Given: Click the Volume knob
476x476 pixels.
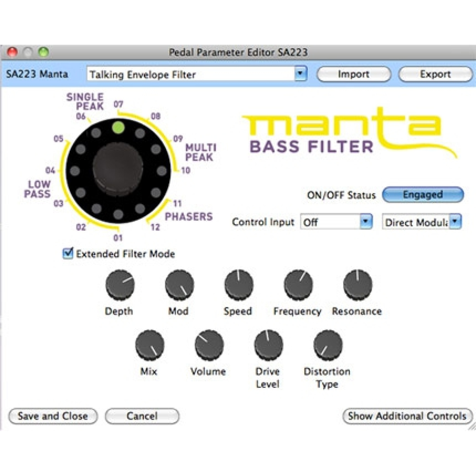Looking at the screenshot, I should click(x=209, y=345).
